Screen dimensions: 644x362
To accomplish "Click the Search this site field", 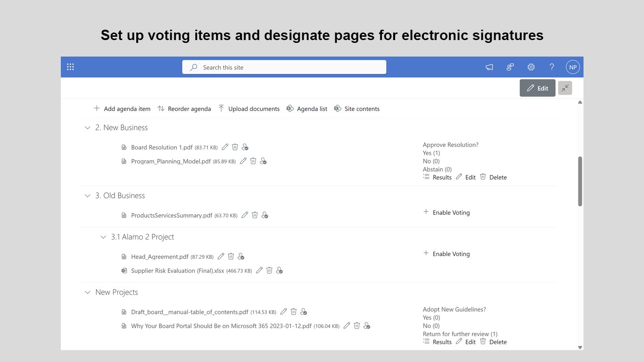I will click(x=284, y=67).
